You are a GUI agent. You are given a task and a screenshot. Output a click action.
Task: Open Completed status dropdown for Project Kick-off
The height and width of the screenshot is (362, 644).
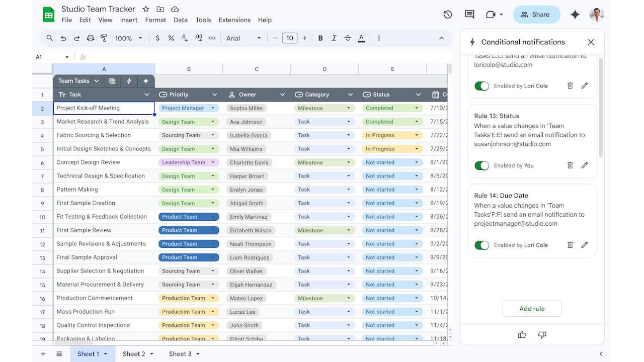pos(417,108)
